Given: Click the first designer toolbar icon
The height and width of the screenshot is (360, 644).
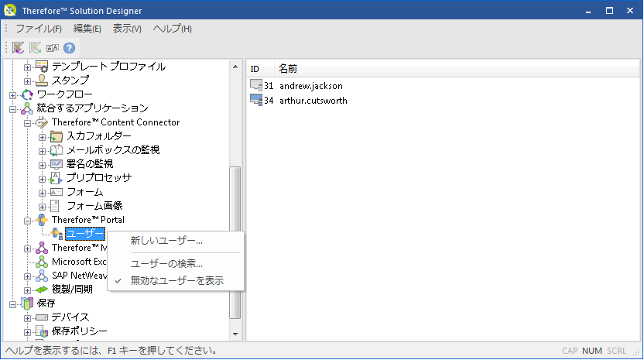Looking at the screenshot, I should tap(18, 48).
